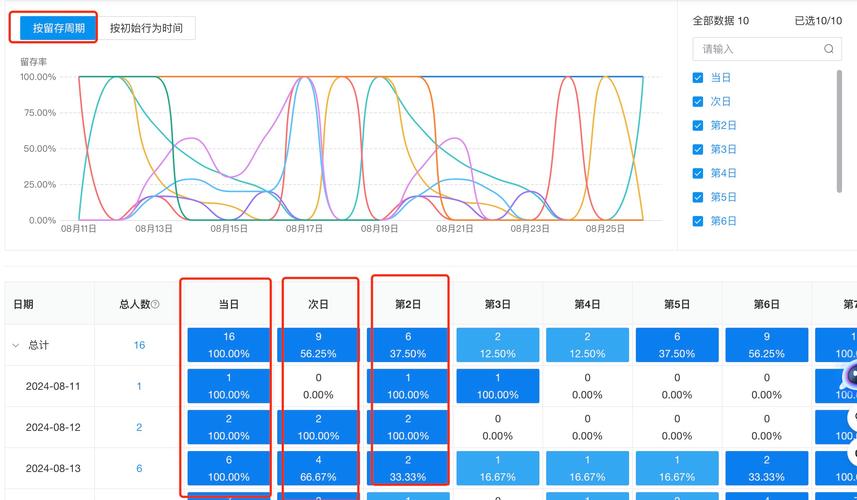Screen dimensions: 857x500
Task: Click the 当日 column header
Action: (229, 304)
